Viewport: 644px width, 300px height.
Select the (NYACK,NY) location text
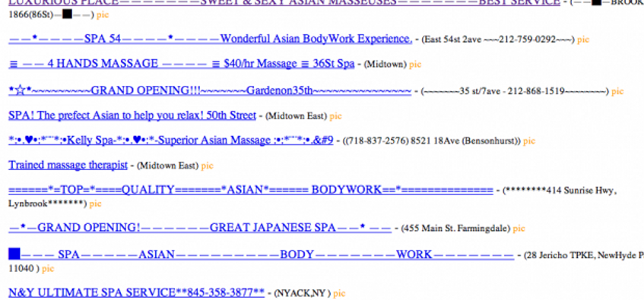(x=302, y=293)
